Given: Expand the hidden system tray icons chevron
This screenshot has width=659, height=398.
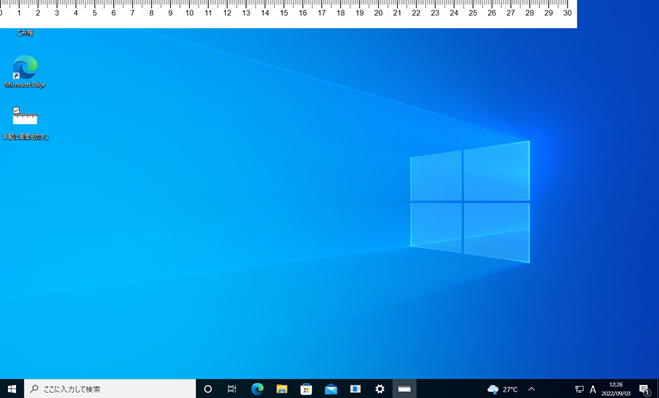Looking at the screenshot, I should [531, 389].
